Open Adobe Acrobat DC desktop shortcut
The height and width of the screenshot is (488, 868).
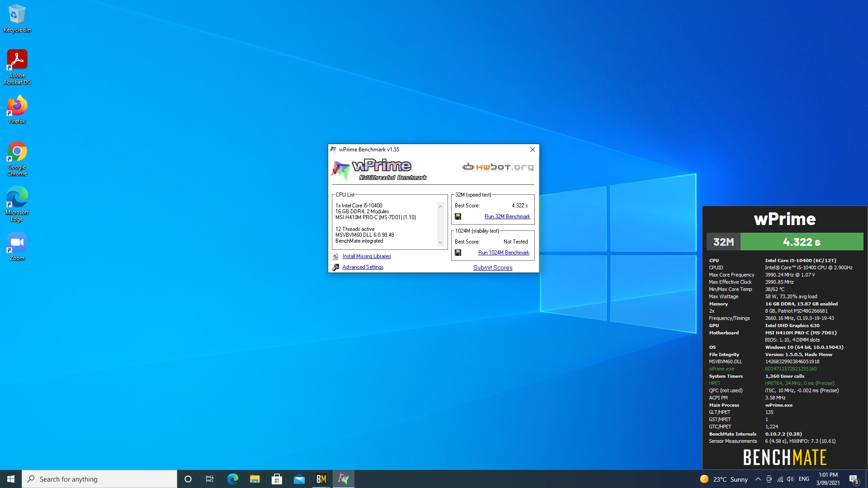pos(17,67)
